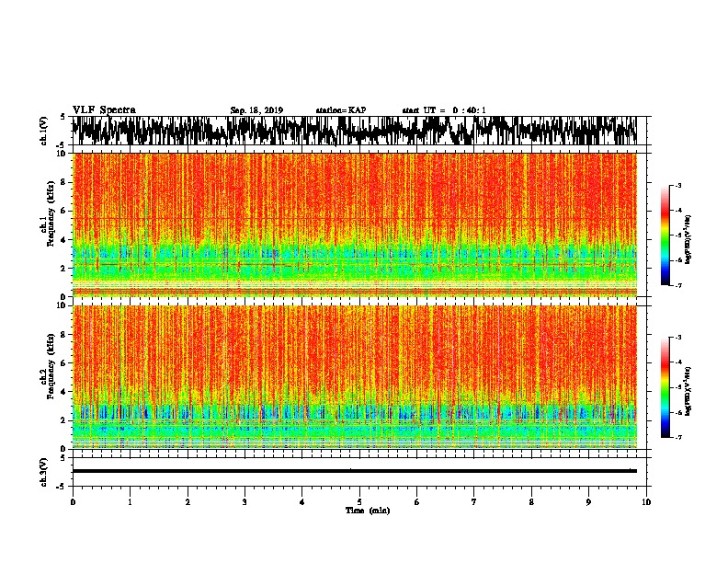Click the "-5" label on ch.1 color bar
The width and height of the screenshot is (728, 563).
click(678, 236)
